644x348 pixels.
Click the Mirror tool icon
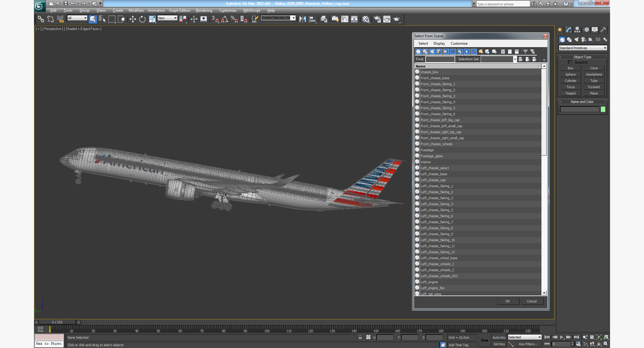(x=303, y=19)
